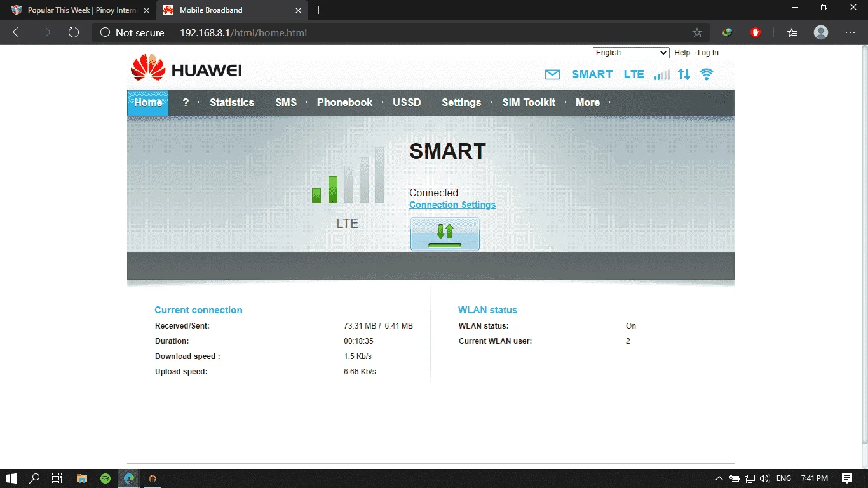Open Connection Settings link
868x488 pixels.
tap(452, 205)
